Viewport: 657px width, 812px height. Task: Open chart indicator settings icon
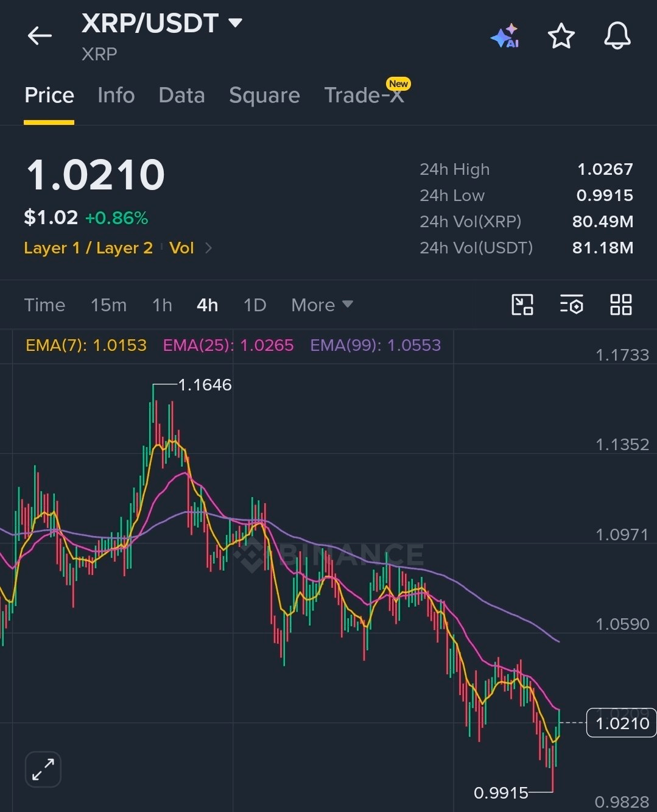coord(571,305)
